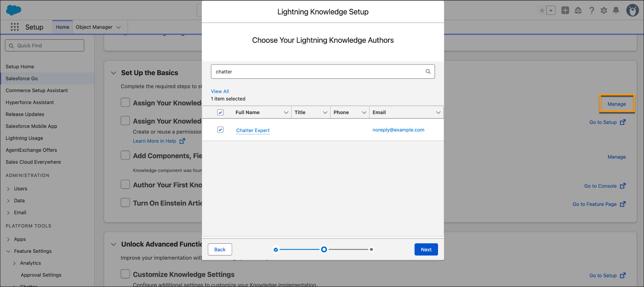Click the current second progress step
The width and height of the screenshot is (644, 287).
point(324,250)
